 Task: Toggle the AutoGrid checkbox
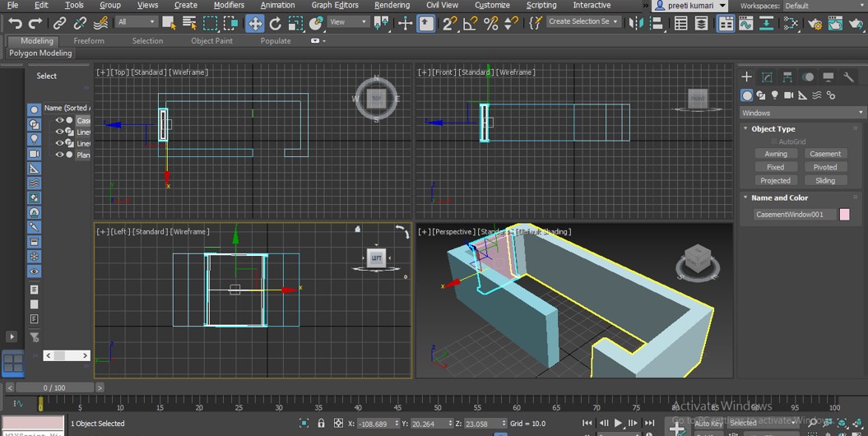(x=774, y=141)
